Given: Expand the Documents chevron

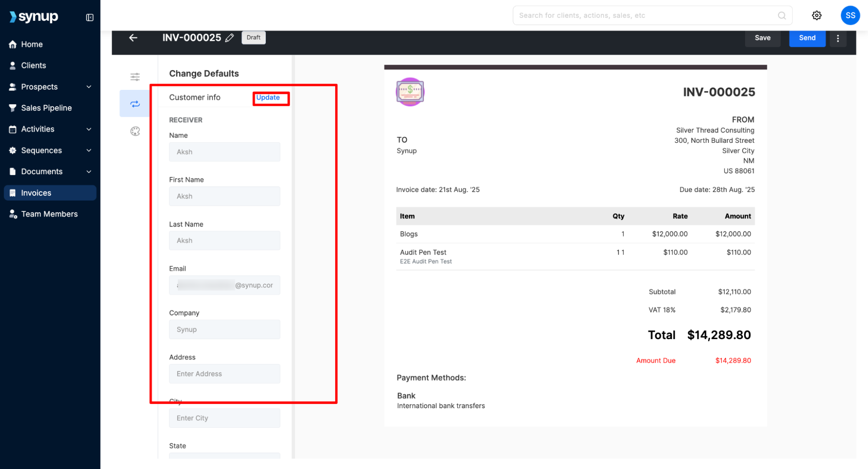Looking at the screenshot, I should pyautogui.click(x=89, y=172).
